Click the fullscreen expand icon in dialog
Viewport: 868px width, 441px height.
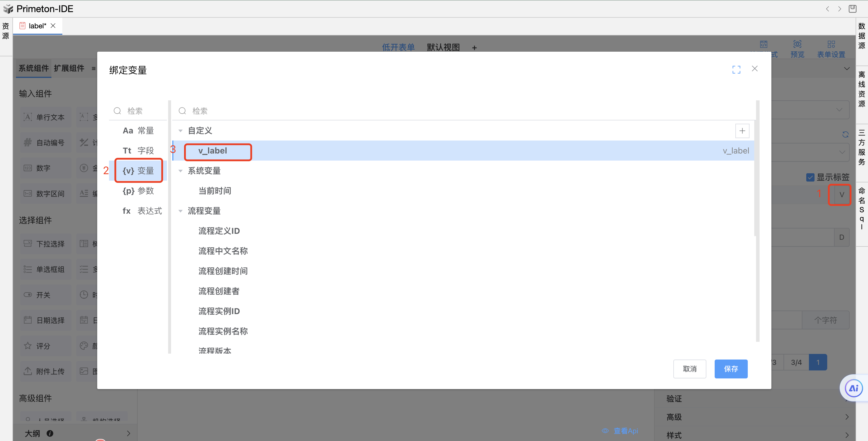[x=736, y=69]
